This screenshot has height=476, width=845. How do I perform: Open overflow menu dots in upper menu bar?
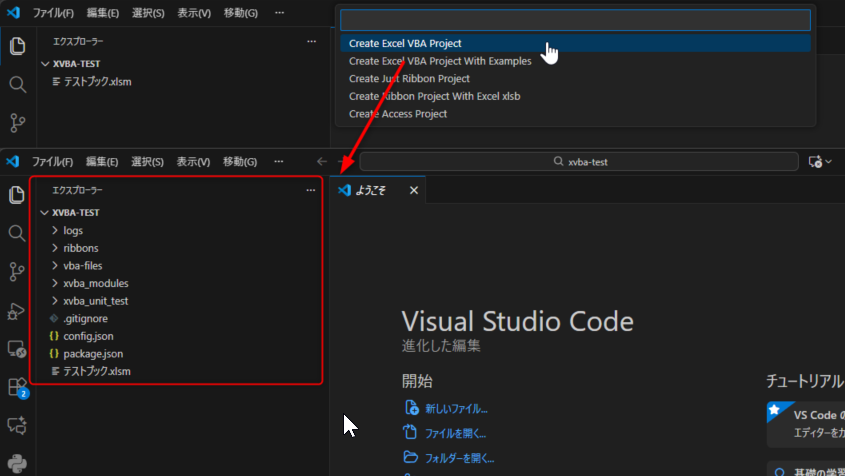(279, 13)
